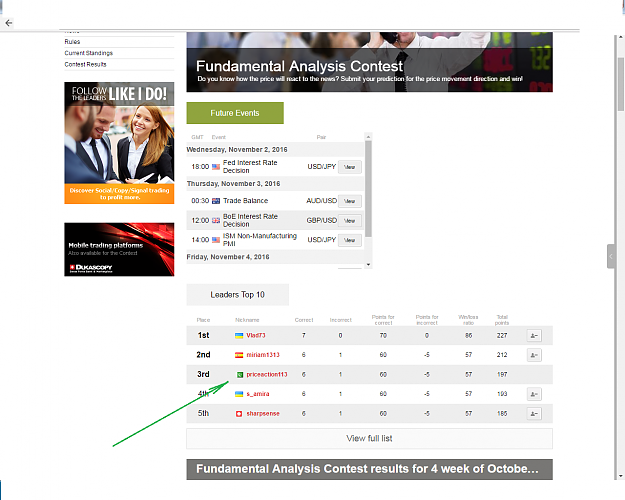Screen dimensions: 625x500
Task: Click the Win/loss ratio column header
Action: (468, 320)
